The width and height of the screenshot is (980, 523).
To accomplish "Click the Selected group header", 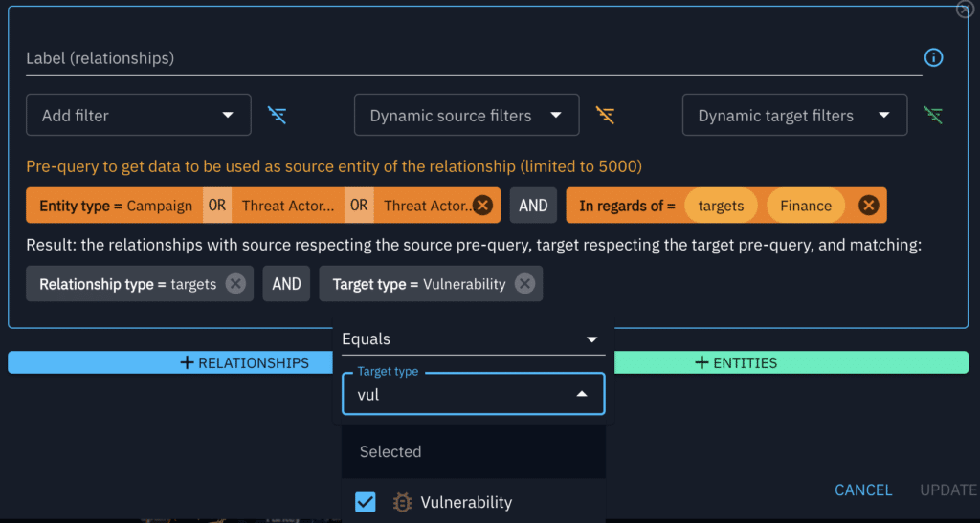I will tap(473, 451).
